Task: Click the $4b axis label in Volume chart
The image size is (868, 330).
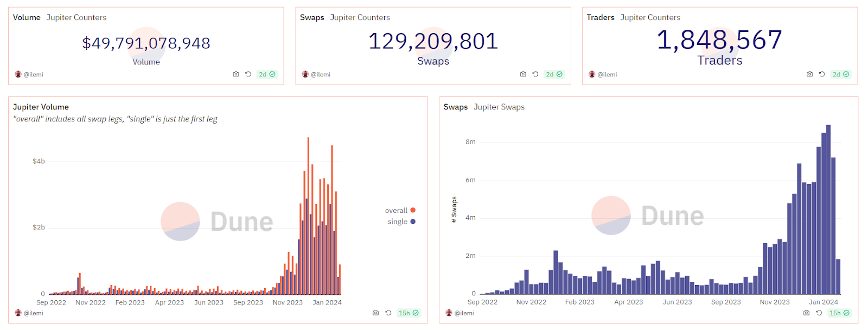Action: click(39, 161)
